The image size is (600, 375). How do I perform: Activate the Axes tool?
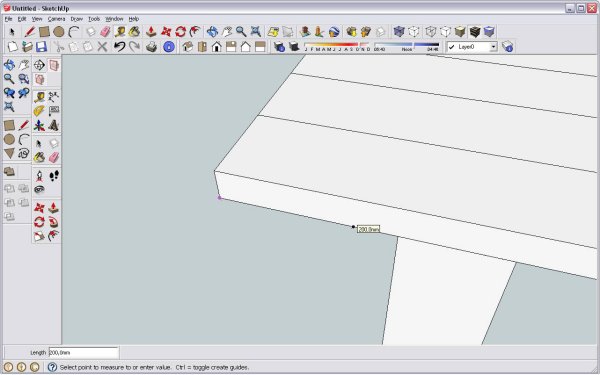(x=39, y=126)
